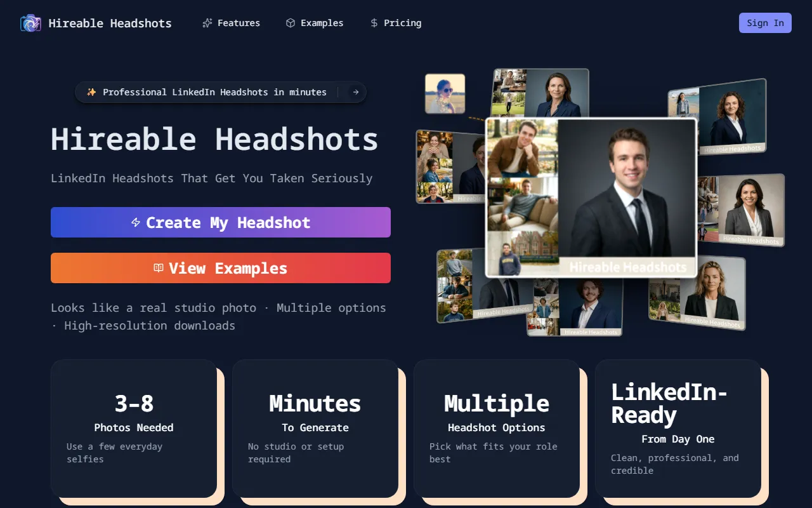Click the lightning bolt on Create button

[x=136, y=222]
